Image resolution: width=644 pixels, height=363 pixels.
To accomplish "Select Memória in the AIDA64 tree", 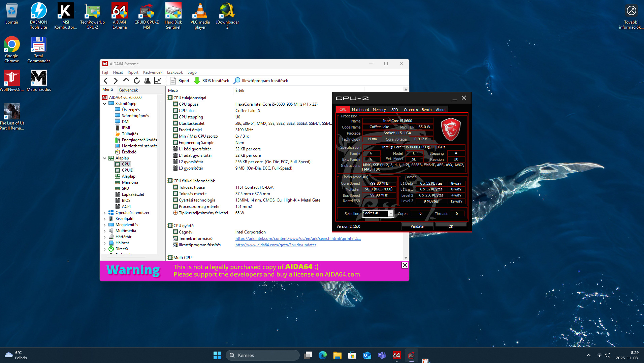I will (130, 182).
